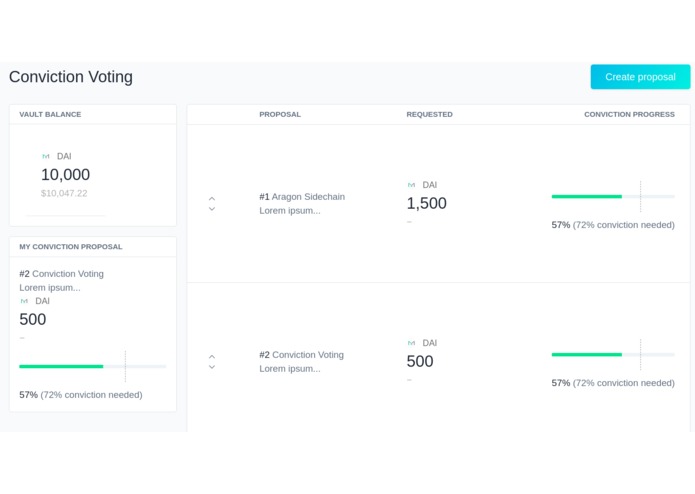The height and width of the screenshot is (494, 695).
Task: Click the DAI icon beside the 1,500 request
Action: click(411, 185)
